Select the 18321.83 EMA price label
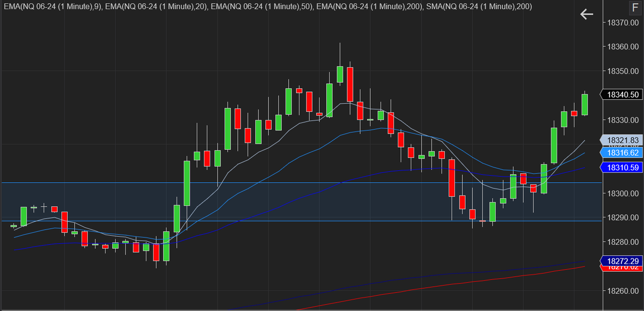 tap(621, 140)
